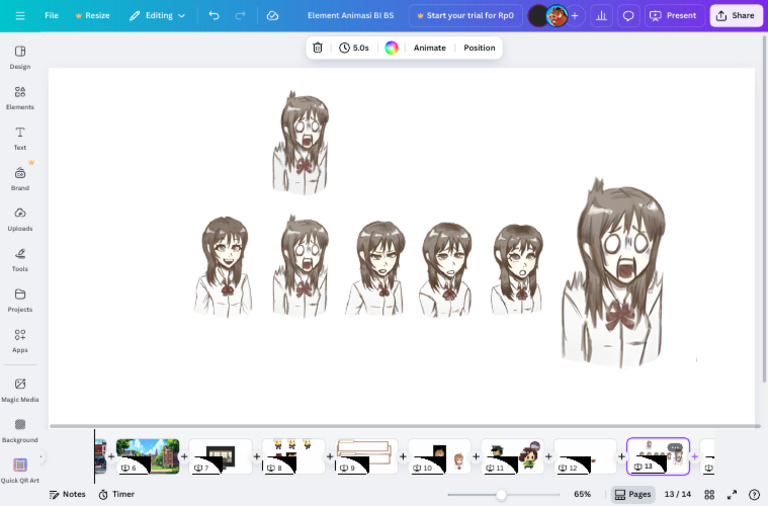Delete page with trash icon
The height and width of the screenshot is (506, 768).
pyautogui.click(x=318, y=48)
